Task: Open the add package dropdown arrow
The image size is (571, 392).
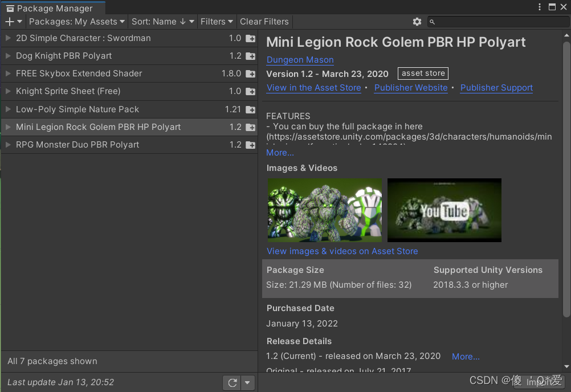Action: click(x=20, y=22)
